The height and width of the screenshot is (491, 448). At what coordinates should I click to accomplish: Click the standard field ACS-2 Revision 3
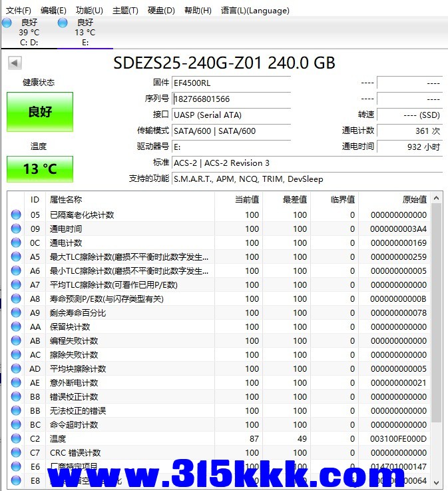point(308,163)
